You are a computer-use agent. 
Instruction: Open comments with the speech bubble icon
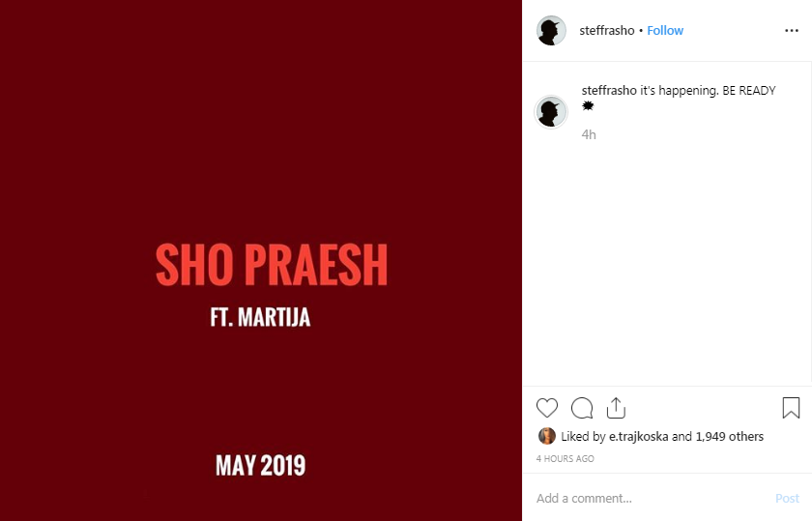click(x=582, y=408)
